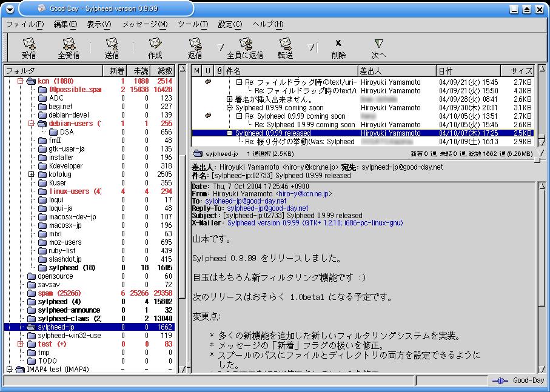Click the sylpheed-jp@good-day.net link in To header
The image size is (550, 392).
pos(246,201)
